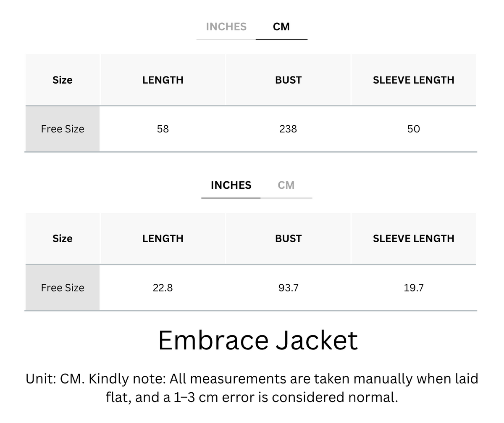
Task: Select the INCHES tab above the second table
Action: tap(231, 185)
